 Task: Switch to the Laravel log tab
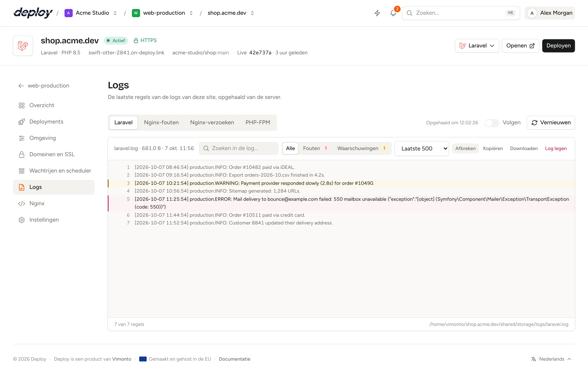tap(124, 122)
